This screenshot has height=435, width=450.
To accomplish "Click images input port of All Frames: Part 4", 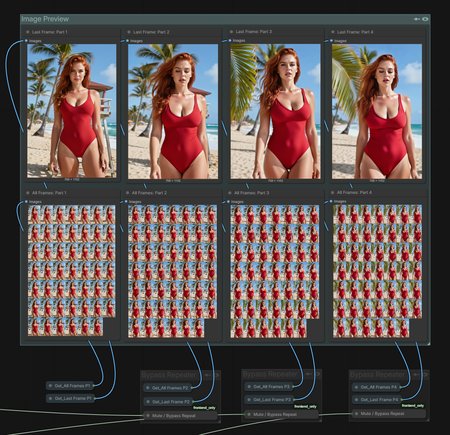I will (331, 201).
